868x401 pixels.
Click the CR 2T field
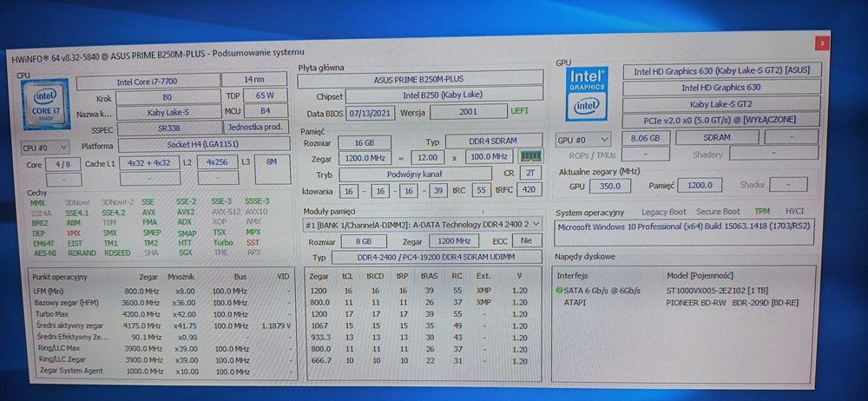coord(531,173)
